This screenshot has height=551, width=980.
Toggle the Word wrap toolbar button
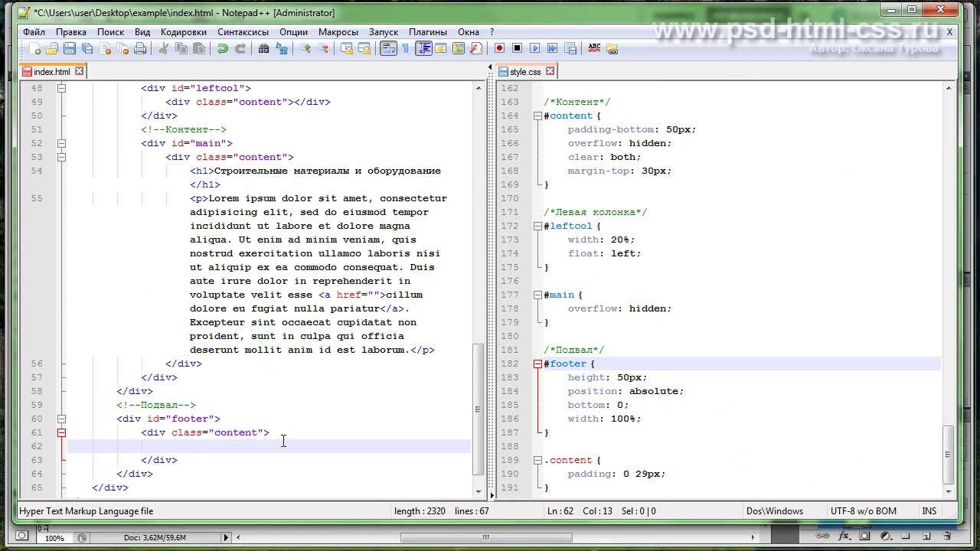(388, 48)
